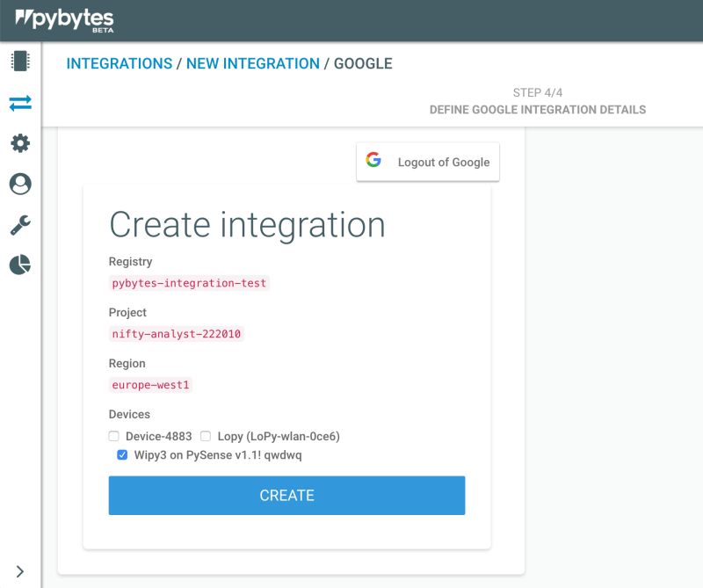
Task: Click the Google 'G' icon on logout button
Action: 375,161
